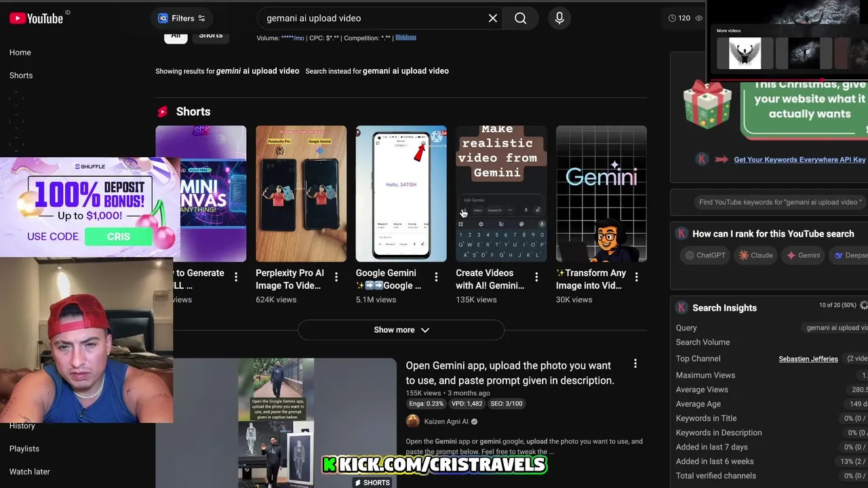Open Kaizen Agni AI channel name
Screen dimensions: 868x488
[446, 422]
